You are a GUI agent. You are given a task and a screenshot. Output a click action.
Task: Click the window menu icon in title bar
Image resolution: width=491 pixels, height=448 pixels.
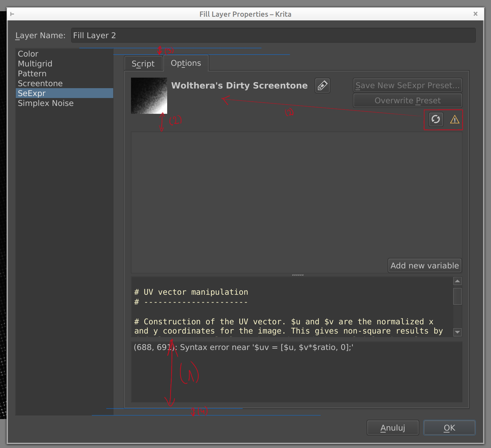coord(12,14)
